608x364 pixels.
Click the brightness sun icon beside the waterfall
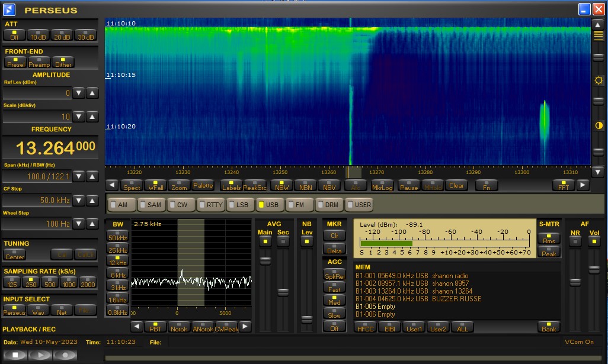(599, 80)
